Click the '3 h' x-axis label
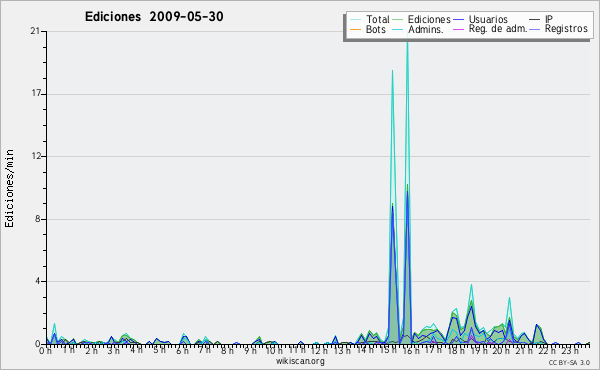This screenshot has height=370, width=600. [x=113, y=350]
